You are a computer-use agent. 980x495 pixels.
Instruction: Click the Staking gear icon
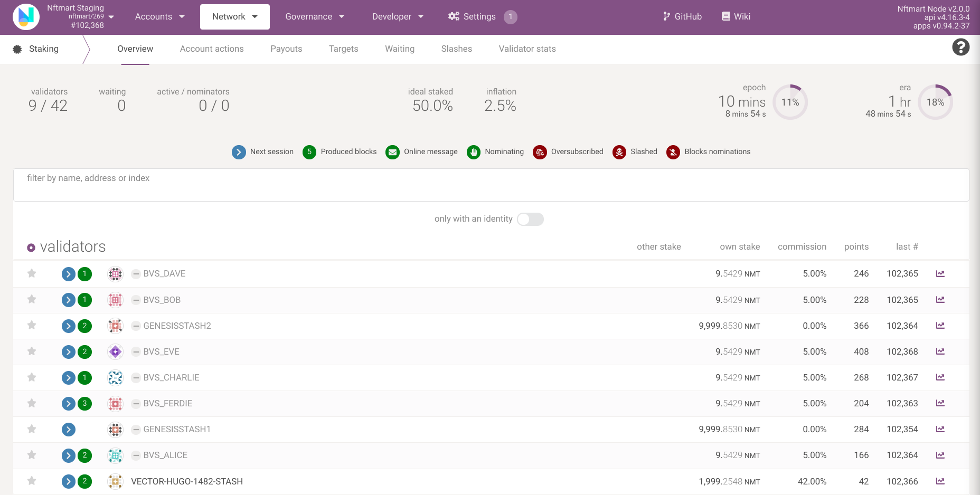[x=17, y=49]
